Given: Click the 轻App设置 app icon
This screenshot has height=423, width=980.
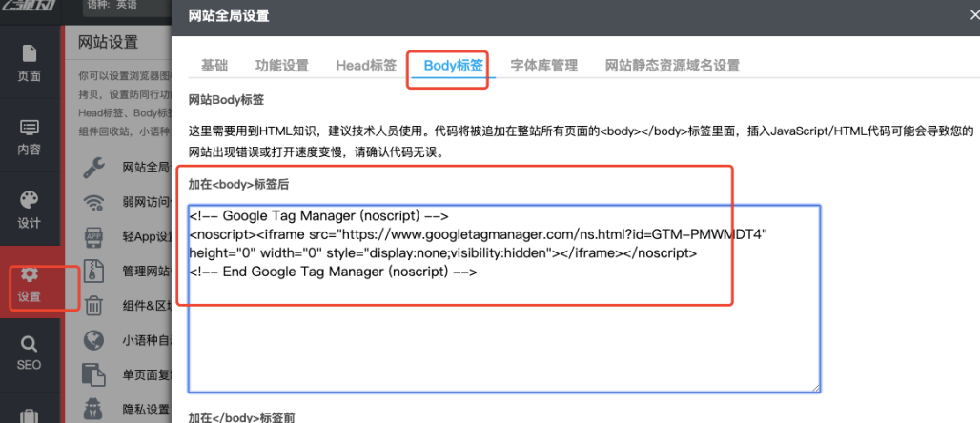Looking at the screenshot, I should 94,236.
